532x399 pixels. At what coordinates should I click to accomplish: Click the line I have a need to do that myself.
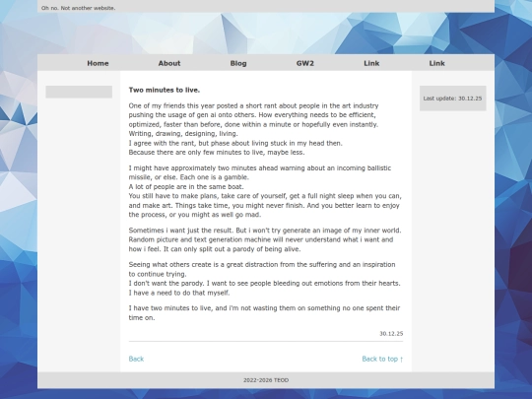pos(179,293)
